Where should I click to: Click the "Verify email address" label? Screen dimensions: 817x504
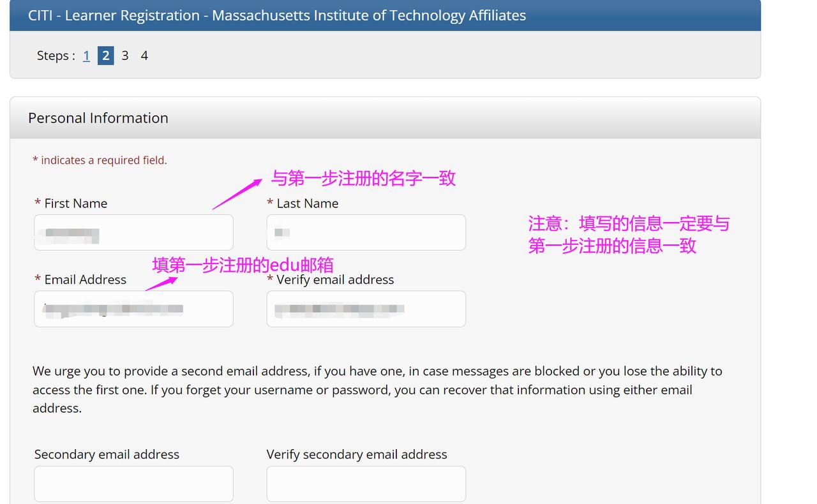coord(334,279)
